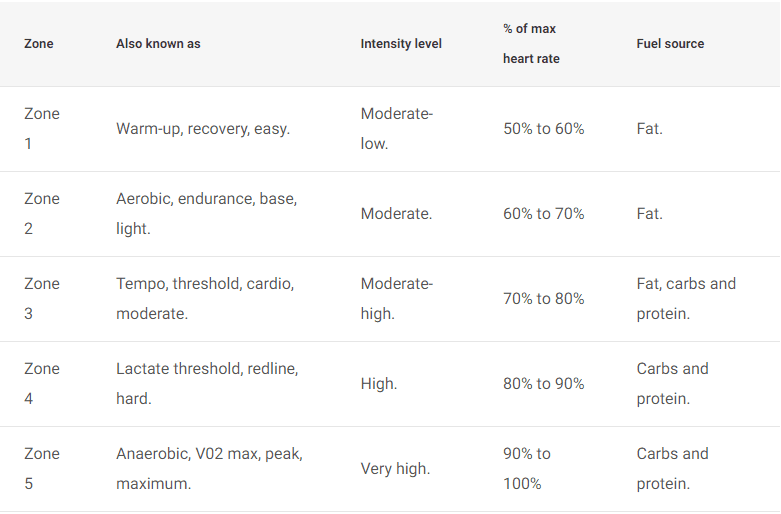Select the Zone 2 cell
This screenshot has width=781, height=514.
click(42, 214)
